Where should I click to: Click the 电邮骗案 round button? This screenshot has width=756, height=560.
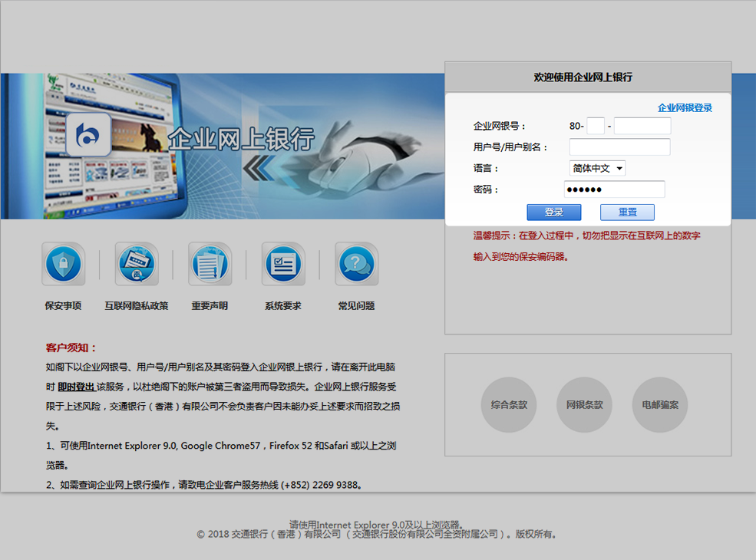coord(659,404)
